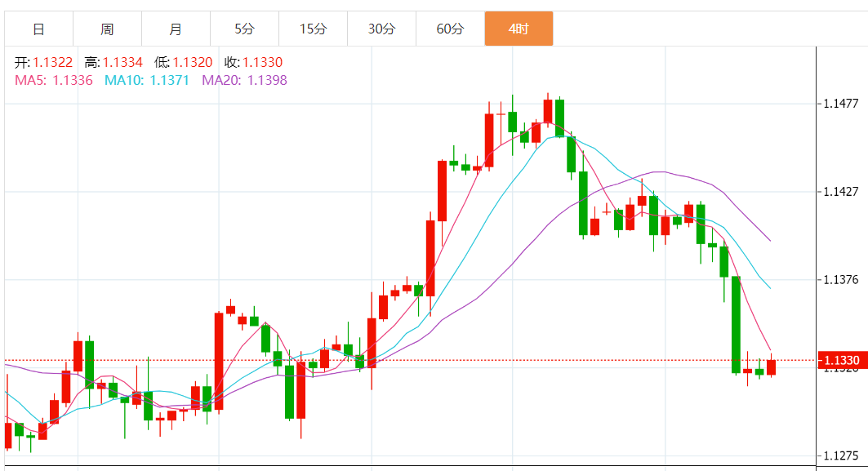The height and width of the screenshot is (471, 868).
Task: Click the 1.1427 price axis label
Action: click(841, 192)
